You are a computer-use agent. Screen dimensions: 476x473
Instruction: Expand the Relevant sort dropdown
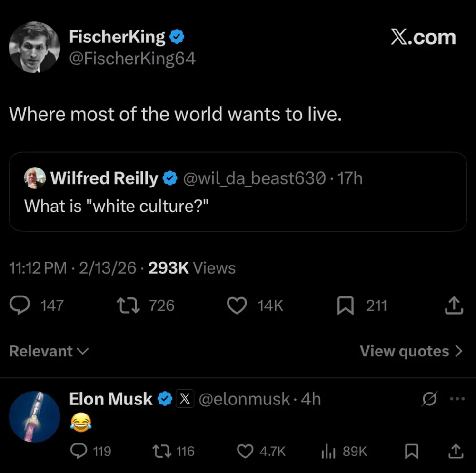[49, 351]
